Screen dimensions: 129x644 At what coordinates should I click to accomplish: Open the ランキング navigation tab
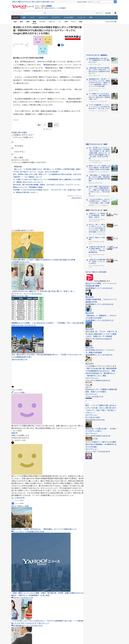[x=81, y=17]
